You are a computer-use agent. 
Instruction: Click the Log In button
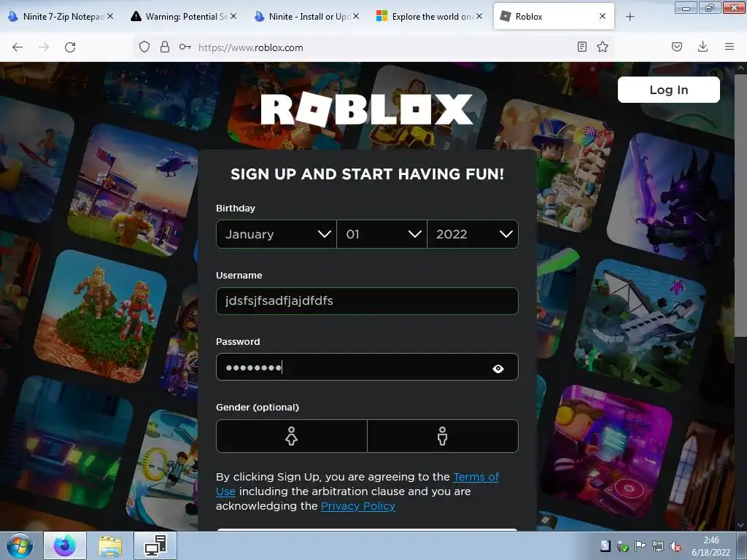coord(669,90)
